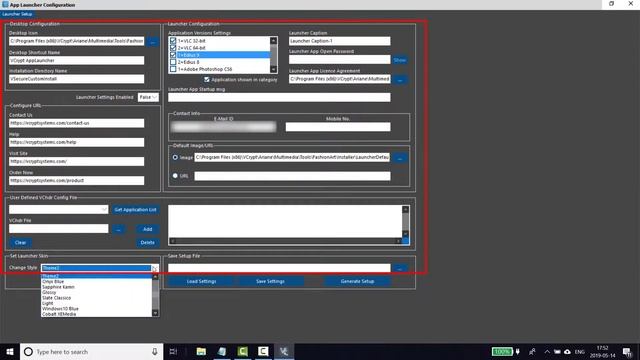The image size is (640, 360).
Task: Edit the Launcher Caption field
Action: click(x=340, y=41)
